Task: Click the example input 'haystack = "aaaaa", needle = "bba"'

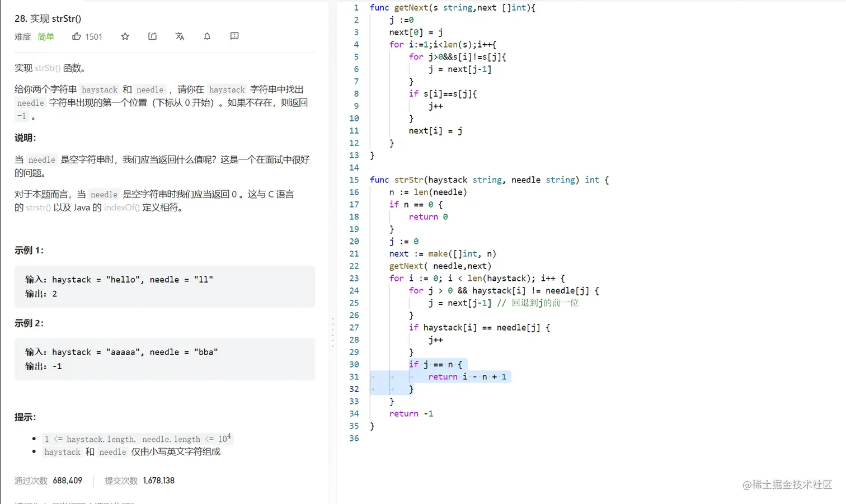Action: tap(135, 352)
